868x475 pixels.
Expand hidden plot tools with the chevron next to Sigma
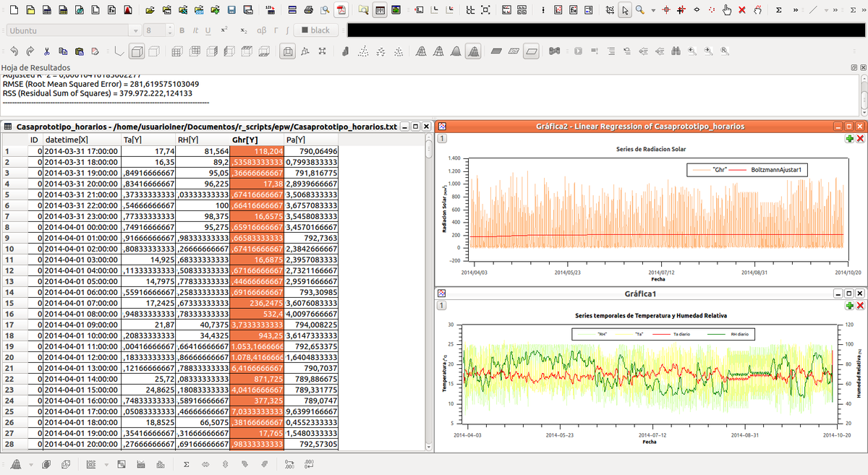[x=795, y=11]
